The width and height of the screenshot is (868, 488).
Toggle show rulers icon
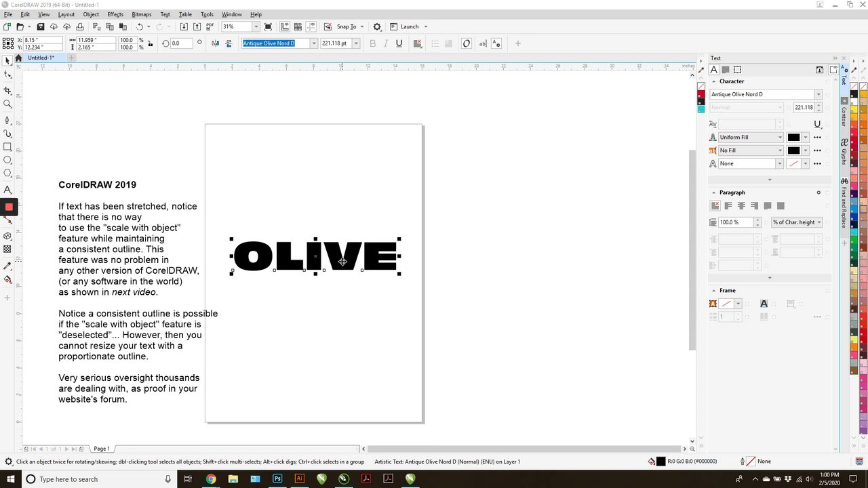(x=285, y=26)
